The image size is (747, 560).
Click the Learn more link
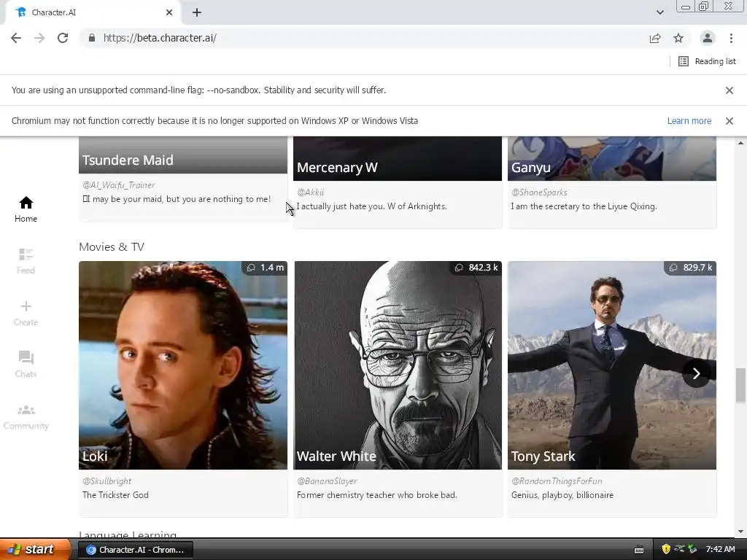(689, 121)
